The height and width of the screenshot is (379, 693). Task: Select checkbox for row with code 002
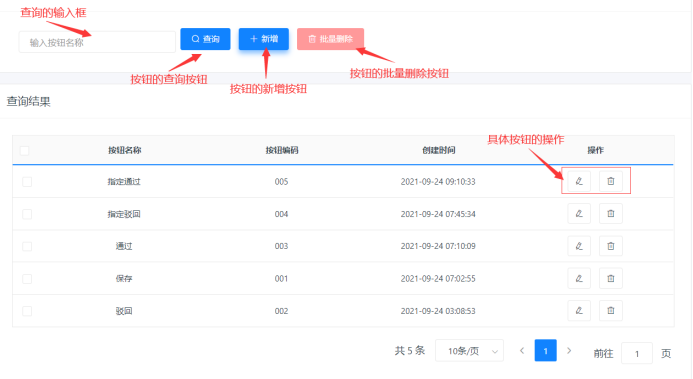pyautogui.click(x=27, y=311)
